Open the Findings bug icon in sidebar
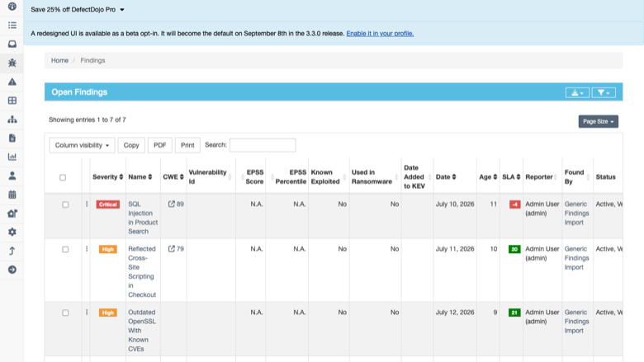 pyautogui.click(x=12, y=63)
